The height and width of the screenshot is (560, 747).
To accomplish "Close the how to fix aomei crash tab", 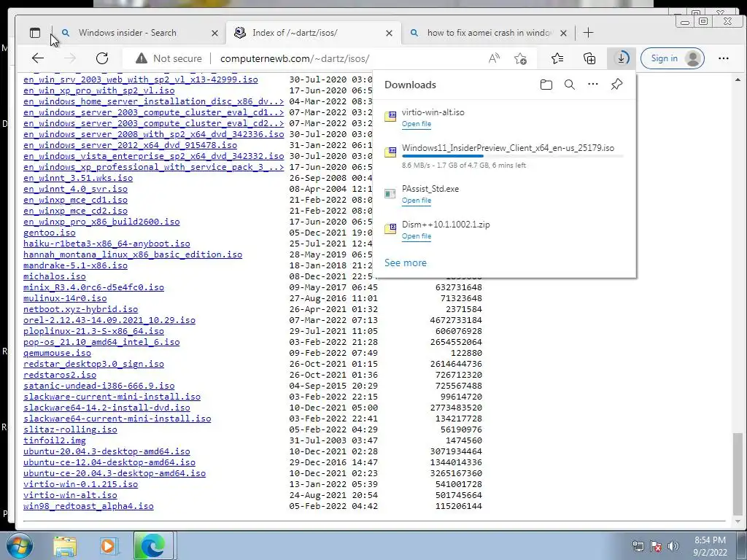I will pyautogui.click(x=564, y=34).
